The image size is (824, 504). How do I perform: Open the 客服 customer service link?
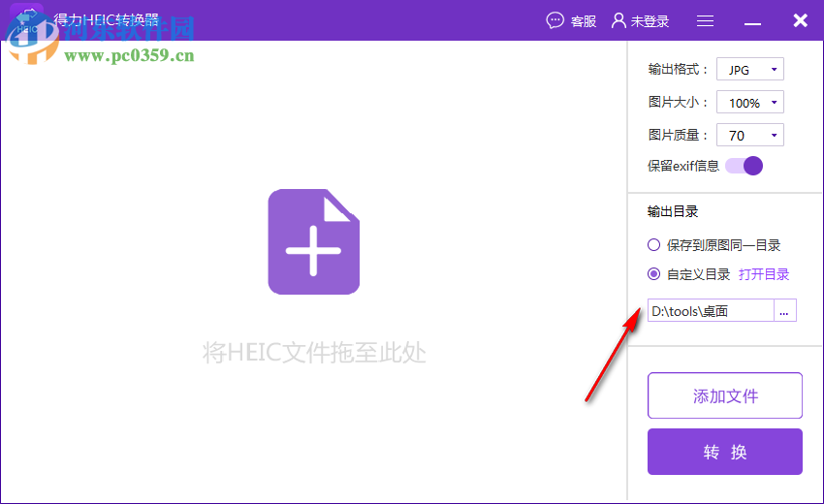click(x=584, y=21)
